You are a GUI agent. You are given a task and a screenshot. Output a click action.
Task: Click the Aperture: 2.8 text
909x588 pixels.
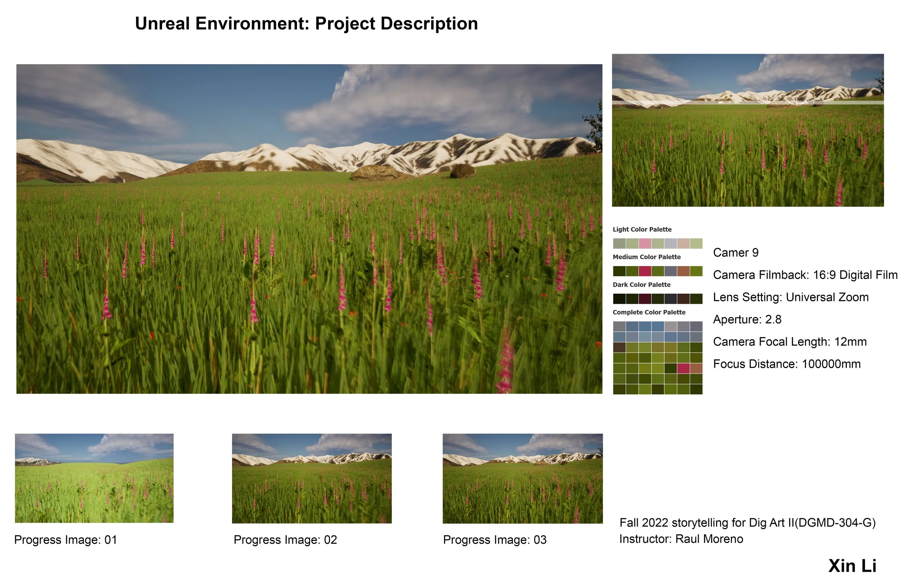pos(747,319)
